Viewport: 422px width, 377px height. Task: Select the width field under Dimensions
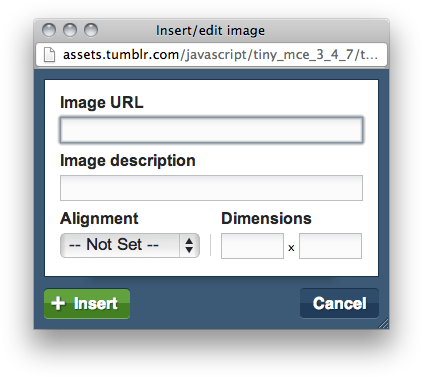(x=252, y=246)
